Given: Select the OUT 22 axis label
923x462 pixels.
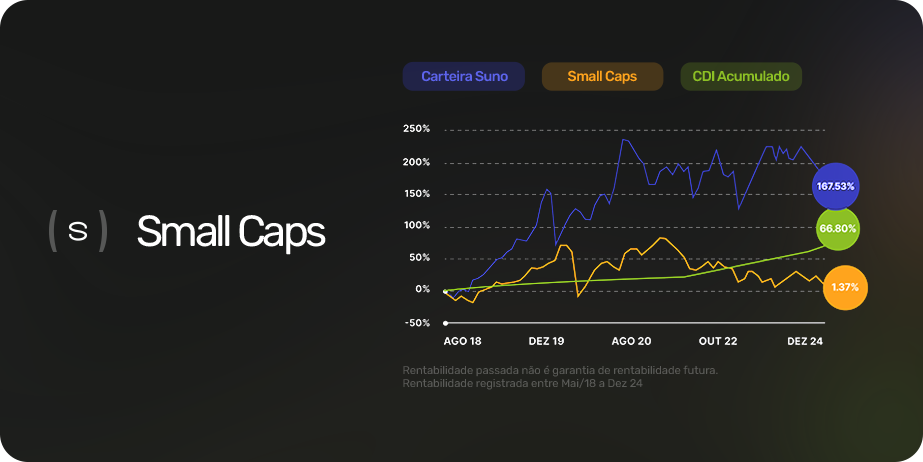Looking at the screenshot, I should pos(718,341).
